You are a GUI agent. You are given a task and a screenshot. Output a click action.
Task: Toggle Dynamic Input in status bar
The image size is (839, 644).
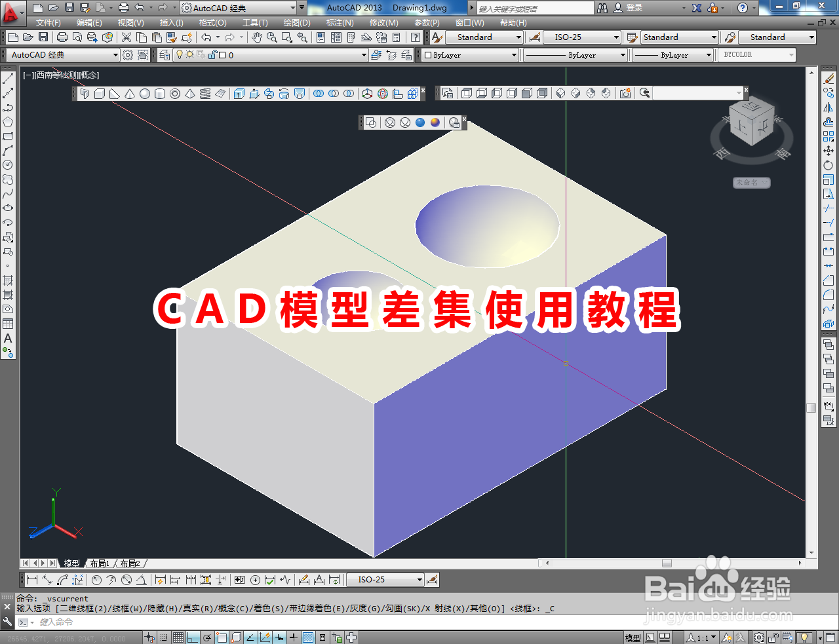point(279,637)
